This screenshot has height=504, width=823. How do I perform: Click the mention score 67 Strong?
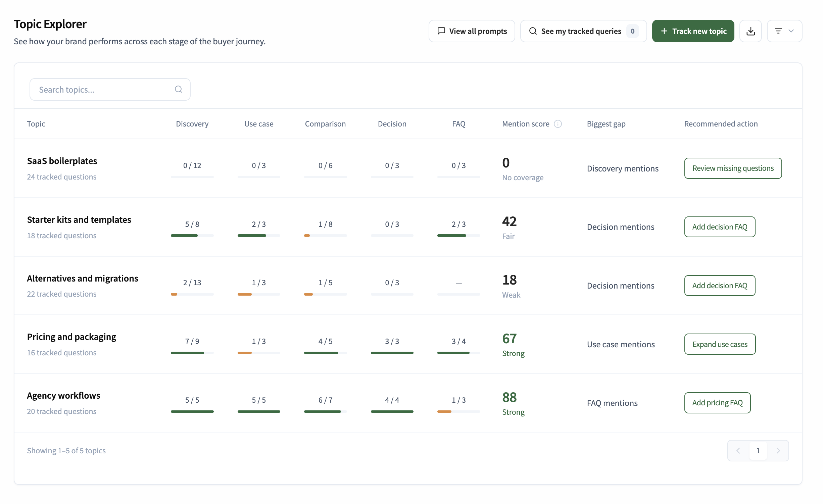coord(513,345)
